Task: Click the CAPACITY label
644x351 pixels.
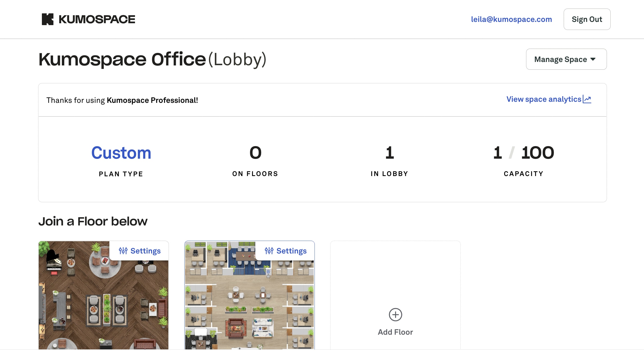Action: pyautogui.click(x=523, y=174)
